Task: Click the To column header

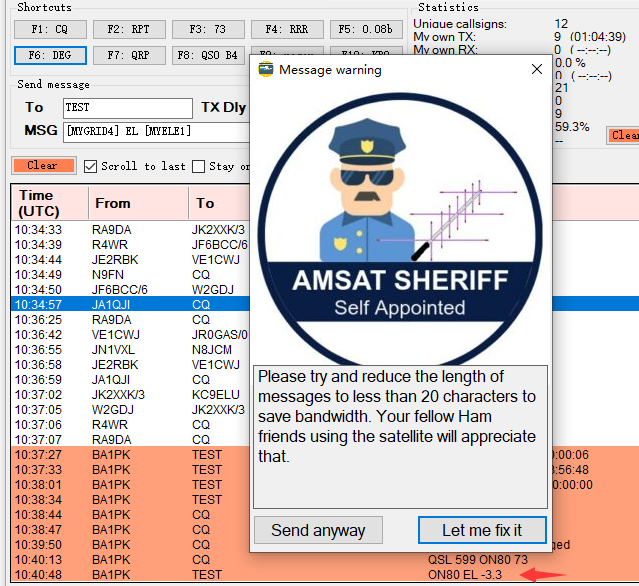Action: pyautogui.click(x=219, y=203)
